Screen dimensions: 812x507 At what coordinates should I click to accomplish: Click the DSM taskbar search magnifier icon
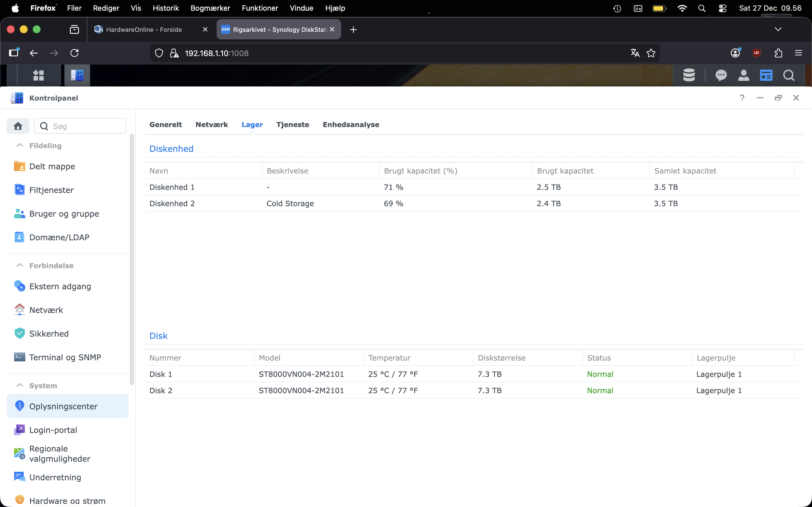coord(789,75)
